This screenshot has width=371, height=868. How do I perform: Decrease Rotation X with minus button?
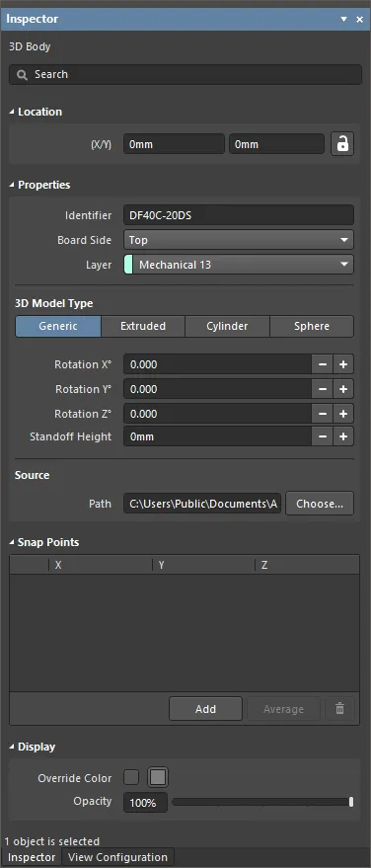click(x=323, y=364)
